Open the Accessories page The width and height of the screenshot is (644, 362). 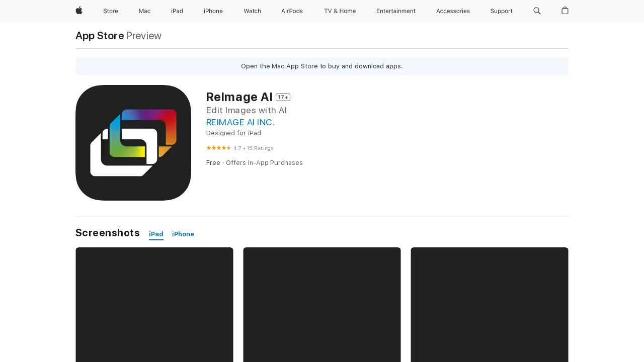(x=453, y=11)
